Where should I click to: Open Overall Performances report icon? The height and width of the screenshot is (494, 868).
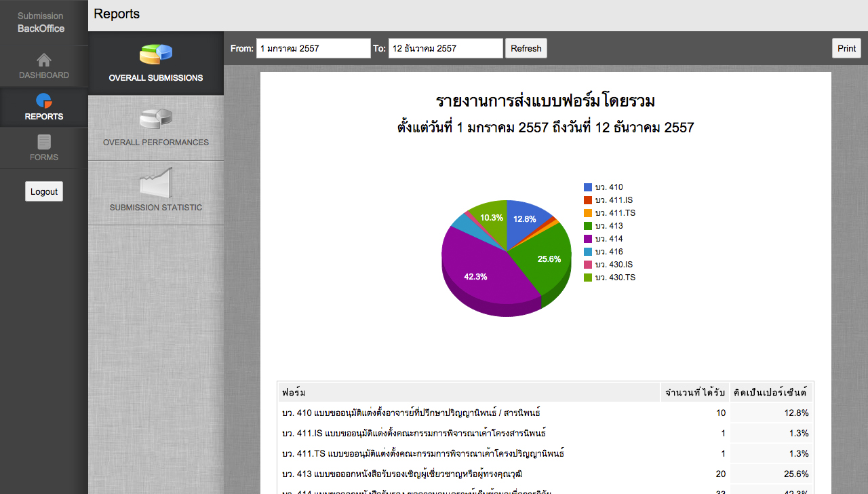pyautogui.click(x=156, y=119)
